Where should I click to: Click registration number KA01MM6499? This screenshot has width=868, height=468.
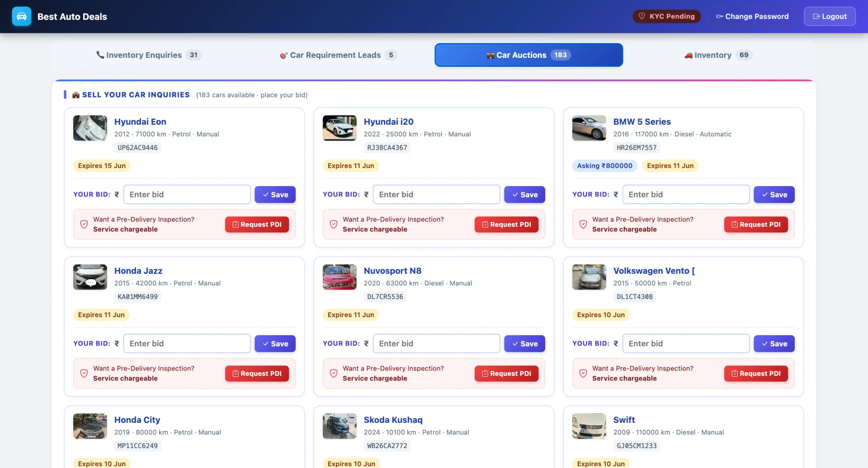tap(137, 297)
